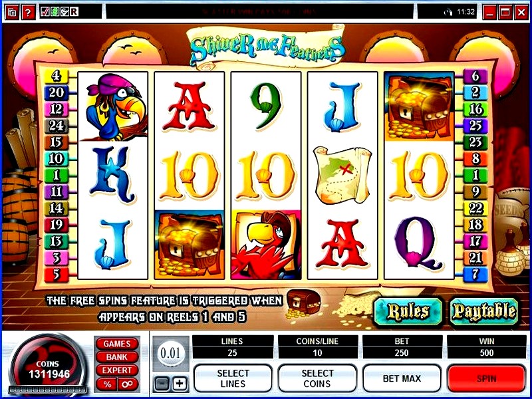Click the sound icon beside the clock
This screenshot has width=532, height=399.
click(x=448, y=12)
